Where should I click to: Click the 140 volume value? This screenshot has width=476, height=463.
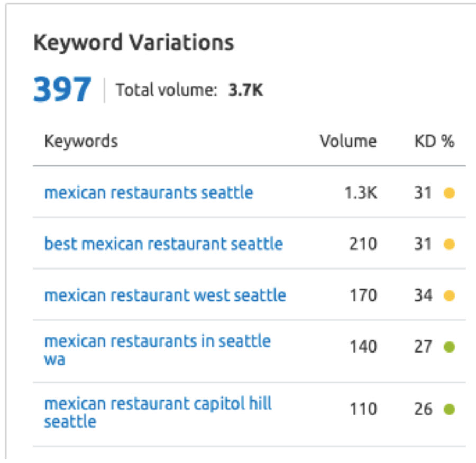[363, 347]
